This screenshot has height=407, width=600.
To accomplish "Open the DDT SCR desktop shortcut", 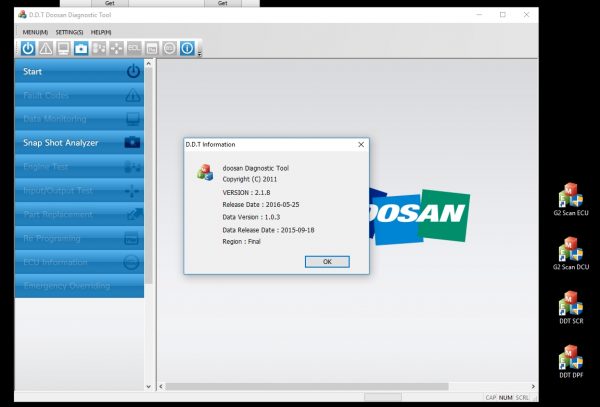I will (x=571, y=308).
